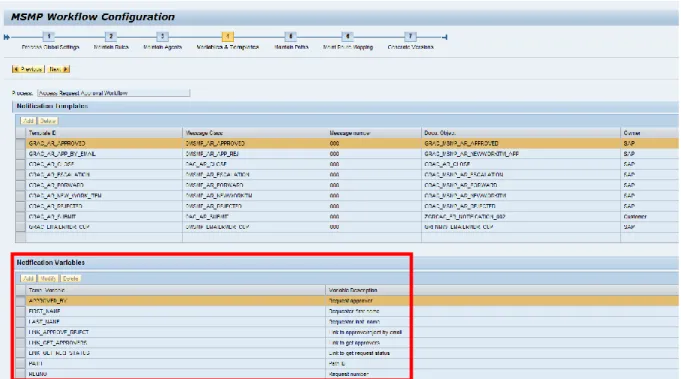Screen dimensions: 681x379
Task: Click the roadmap end marker icon
Action: tap(445, 37)
